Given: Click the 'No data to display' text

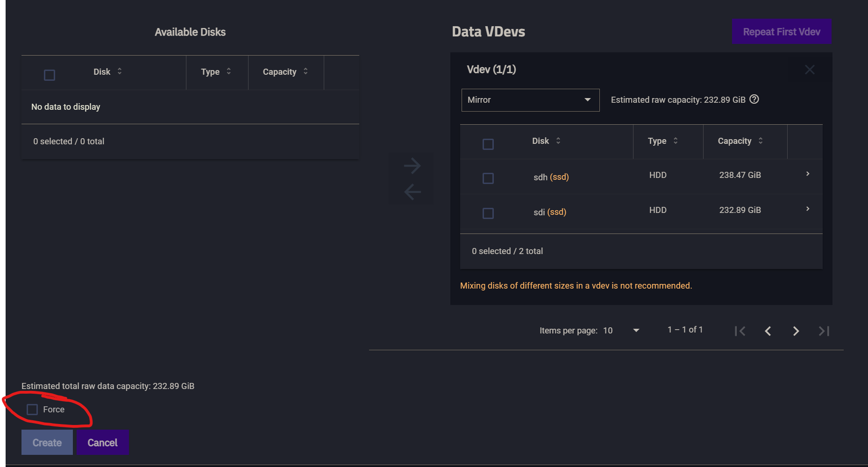Looking at the screenshot, I should (66, 107).
